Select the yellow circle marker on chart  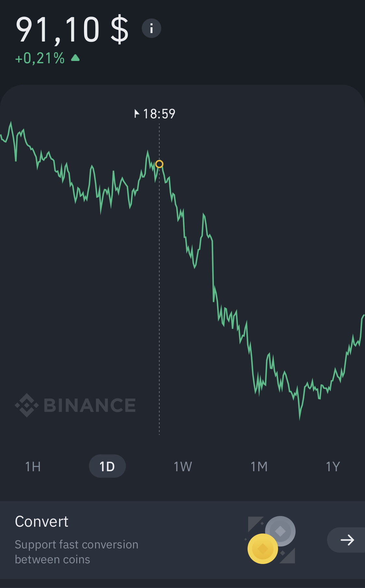pyautogui.click(x=159, y=164)
